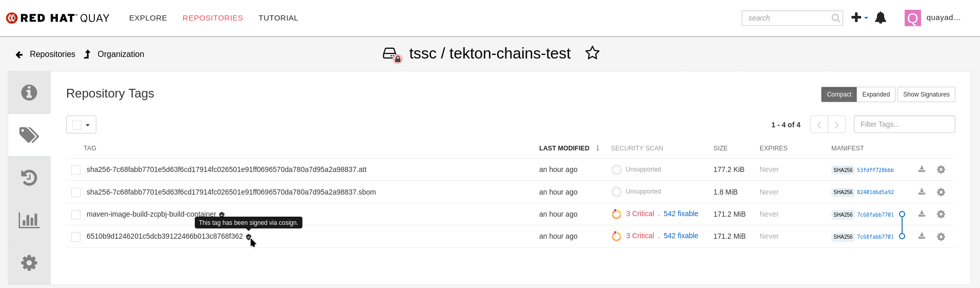Open repository settings gear in sidebar
The width and height of the screenshot is (980, 288).
coord(29,263)
